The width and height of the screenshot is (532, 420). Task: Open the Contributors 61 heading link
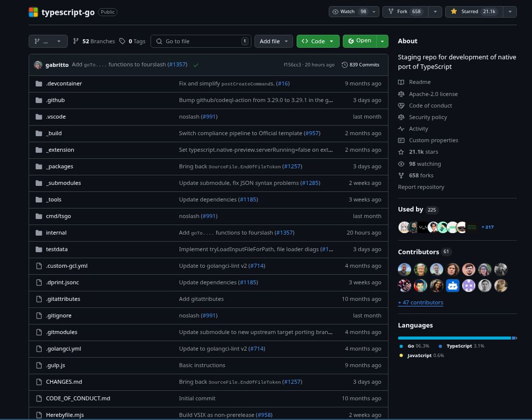[x=425, y=252]
